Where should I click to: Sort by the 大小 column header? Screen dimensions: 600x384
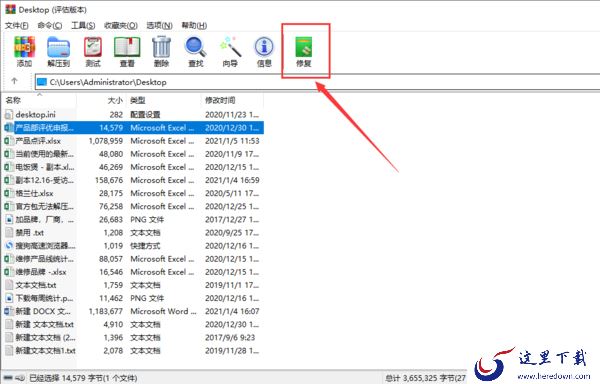pyautogui.click(x=101, y=100)
